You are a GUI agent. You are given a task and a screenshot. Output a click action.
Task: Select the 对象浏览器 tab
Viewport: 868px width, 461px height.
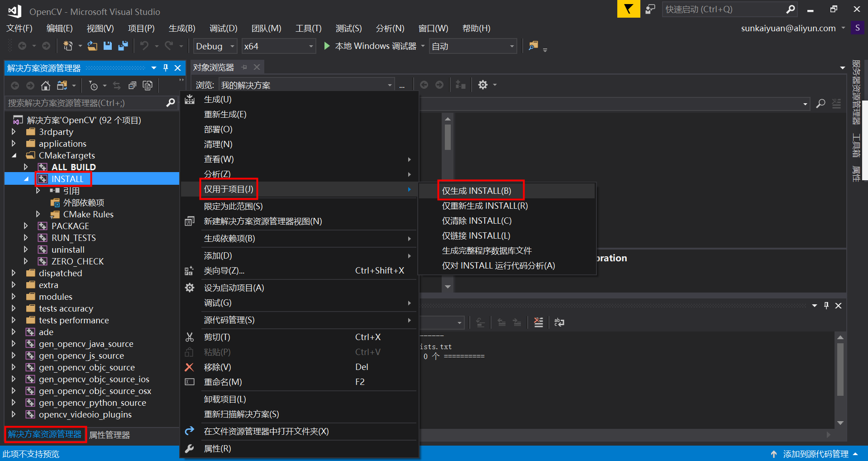214,67
